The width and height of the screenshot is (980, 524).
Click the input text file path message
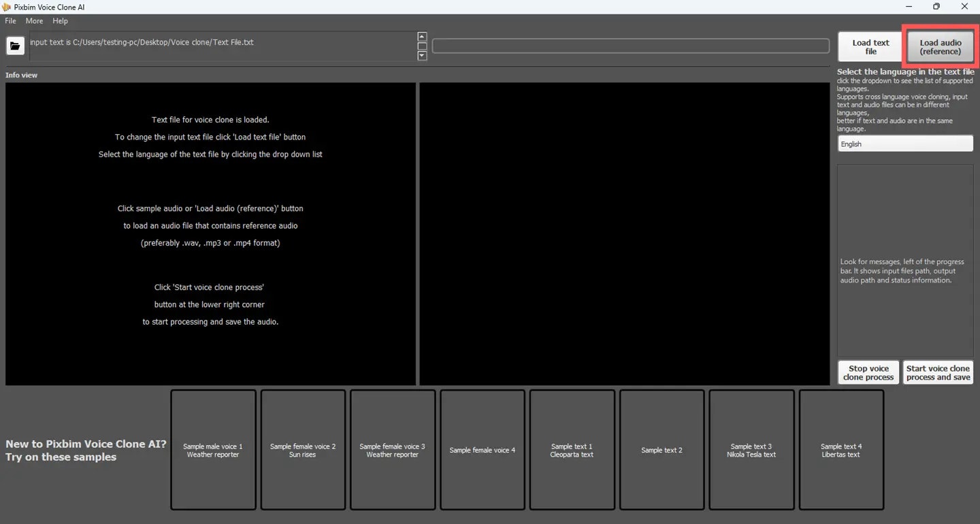(x=142, y=42)
